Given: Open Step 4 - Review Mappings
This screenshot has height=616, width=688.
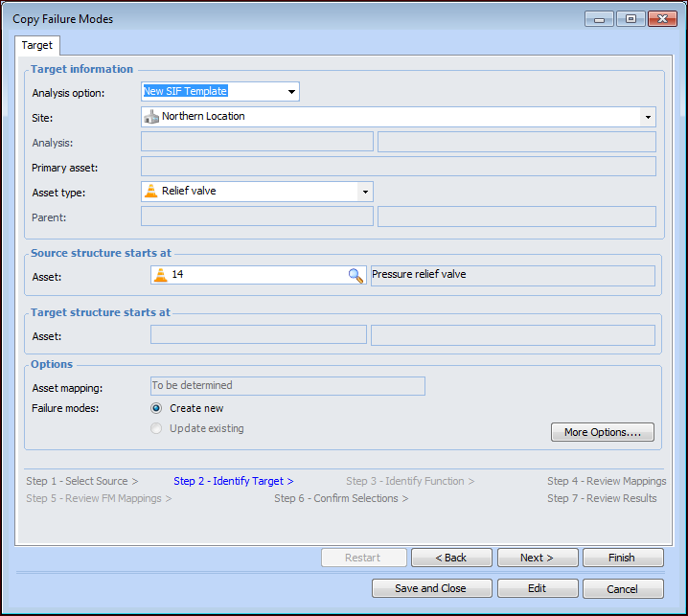Looking at the screenshot, I should [x=607, y=481].
